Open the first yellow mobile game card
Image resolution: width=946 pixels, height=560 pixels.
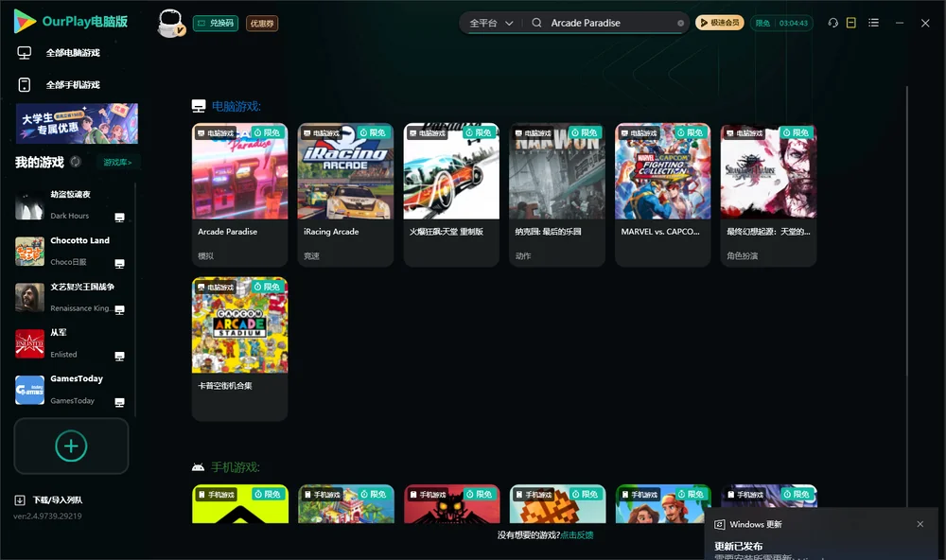coord(239,504)
